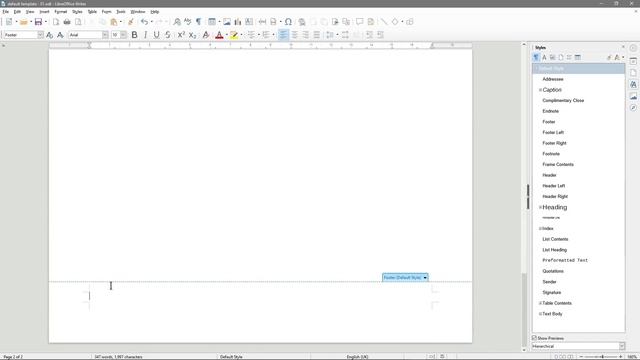This screenshot has height=360, width=640.
Task: Open the Edit menu
Action: pyautogui.click(x=17, y=12)
